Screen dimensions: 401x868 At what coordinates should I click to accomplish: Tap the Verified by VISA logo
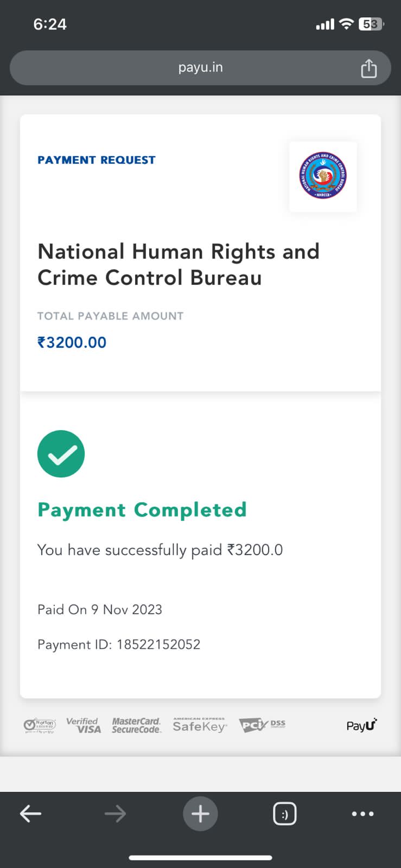(x=84, y=725)
